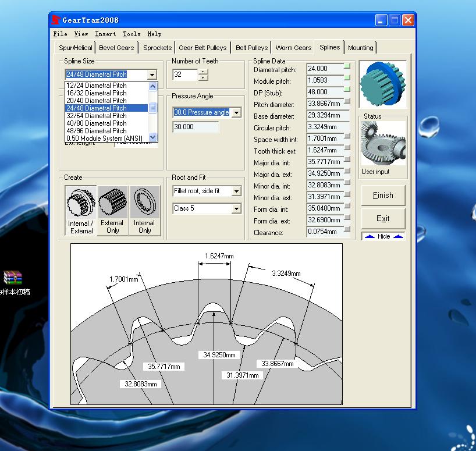The image size is (476, 451).
Task: Open the Tools menu
Action: [132, 34]
